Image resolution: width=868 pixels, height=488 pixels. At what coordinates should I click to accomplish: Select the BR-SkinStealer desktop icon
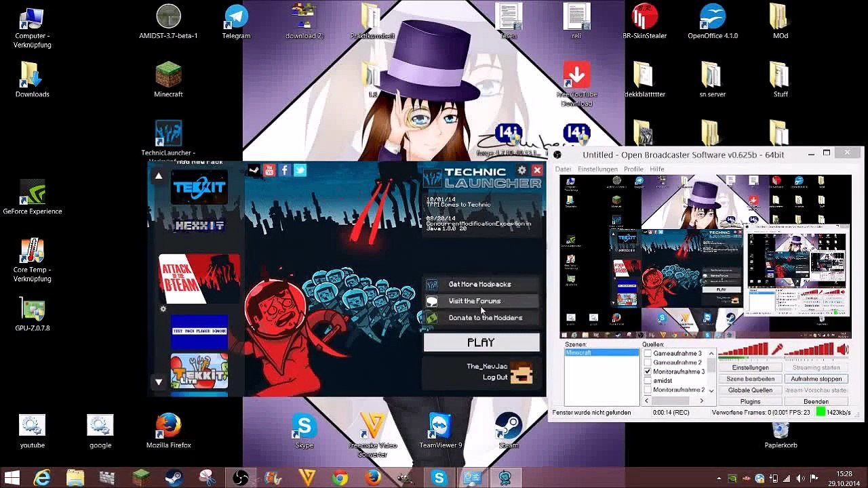[x=644, y=22]
